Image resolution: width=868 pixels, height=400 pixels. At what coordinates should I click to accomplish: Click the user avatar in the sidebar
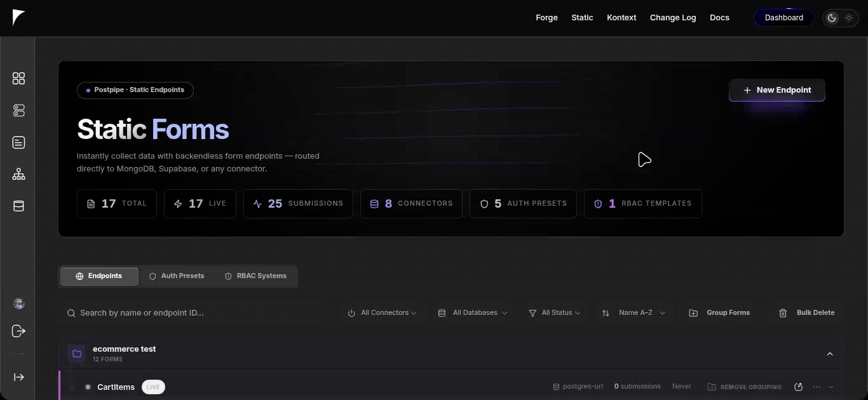point(18,303)
